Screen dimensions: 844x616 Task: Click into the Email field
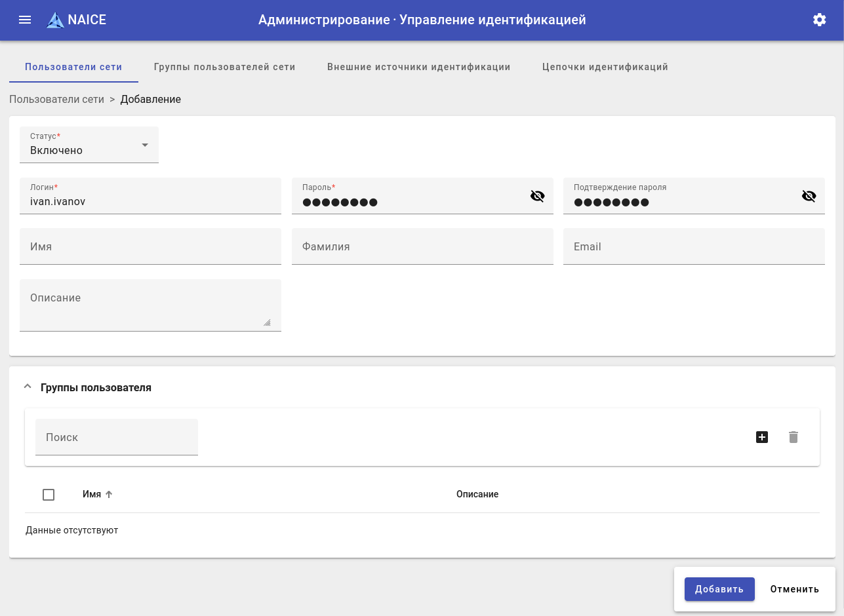click(x=694, y=246)
